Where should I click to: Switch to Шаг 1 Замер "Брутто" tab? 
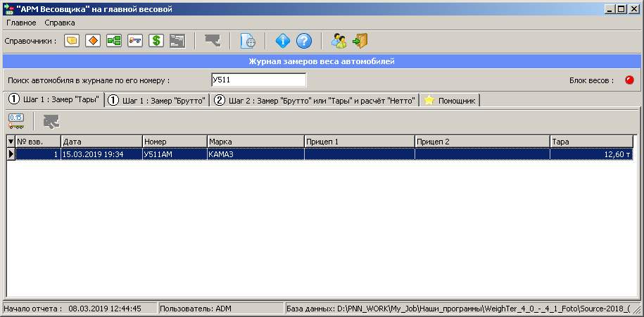click(158, 100)
